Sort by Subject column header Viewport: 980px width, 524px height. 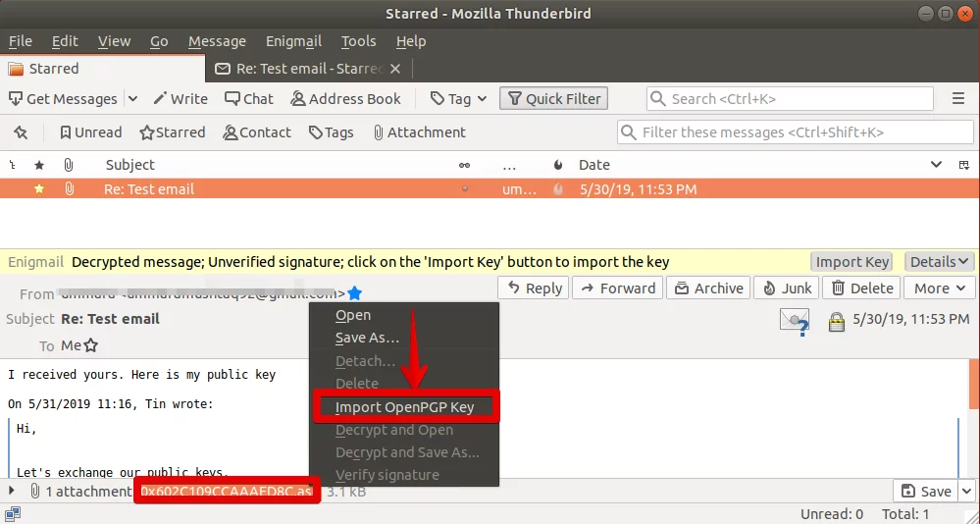coord(130,165)
